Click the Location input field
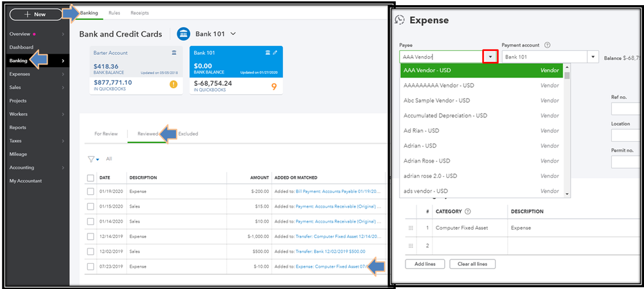This screenshot has width=644, height=289. (x=627, y=135)
